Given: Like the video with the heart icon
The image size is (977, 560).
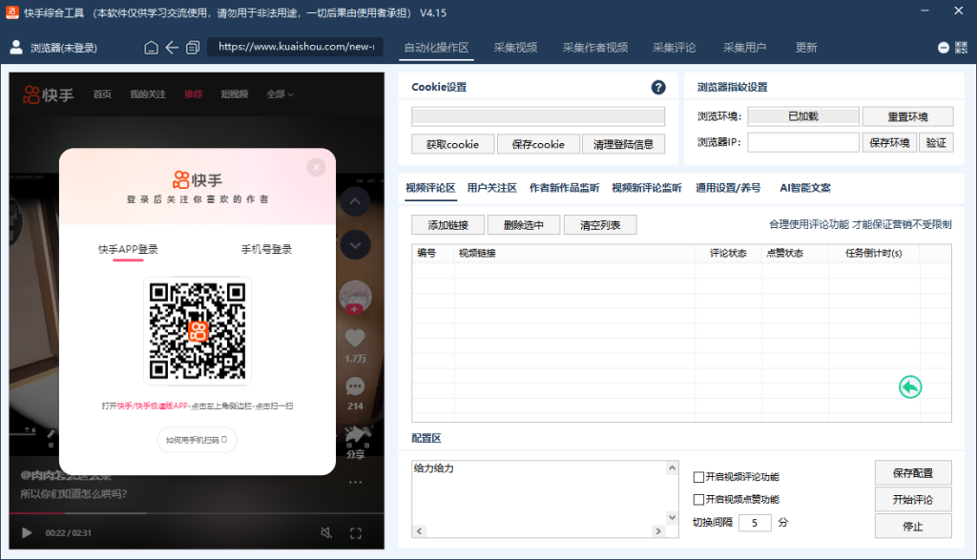Looking at the screenshot, I should tap(355, 339).
